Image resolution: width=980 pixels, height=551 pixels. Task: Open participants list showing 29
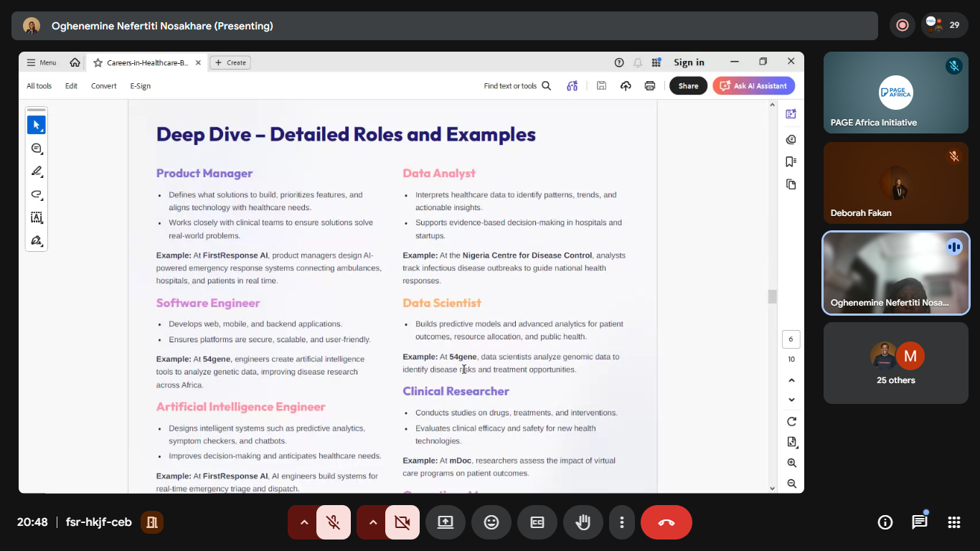tap(944, 25)
